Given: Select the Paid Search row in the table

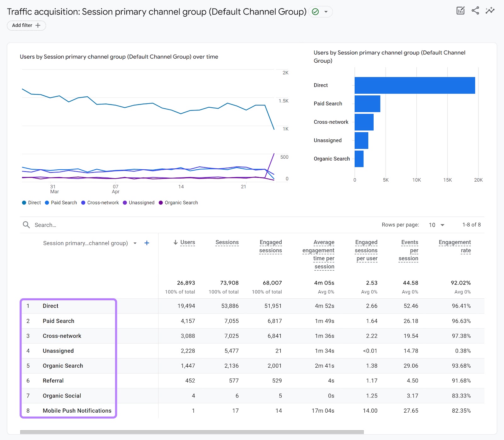Looking at the screenshot, I should pos(59,321).
